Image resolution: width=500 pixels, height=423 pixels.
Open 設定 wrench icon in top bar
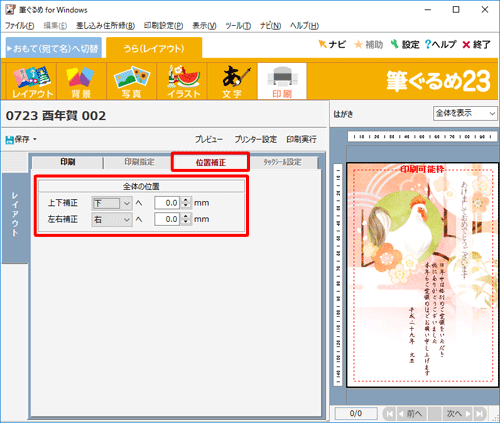coord(405,44)
